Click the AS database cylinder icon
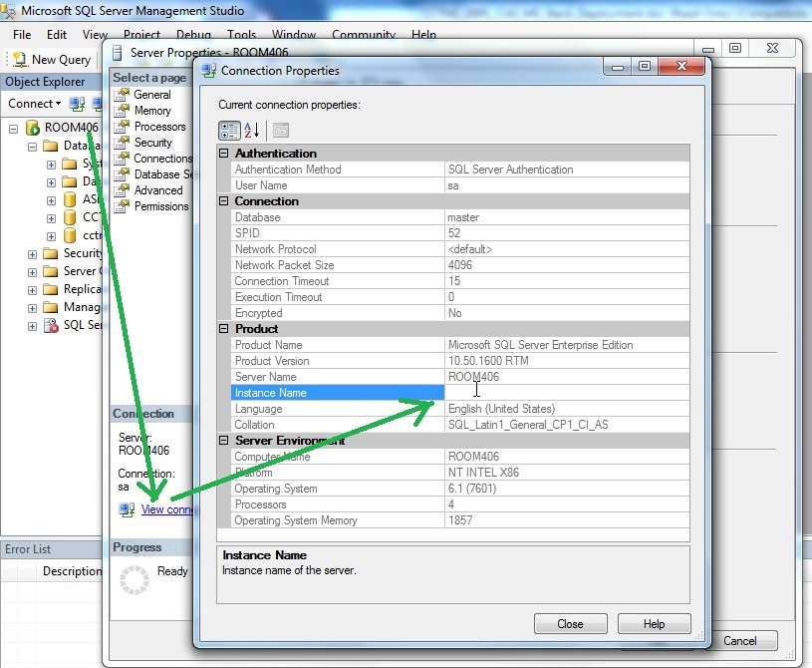Image resolution: width=812 pixels, height=668 pixels. 70,199
